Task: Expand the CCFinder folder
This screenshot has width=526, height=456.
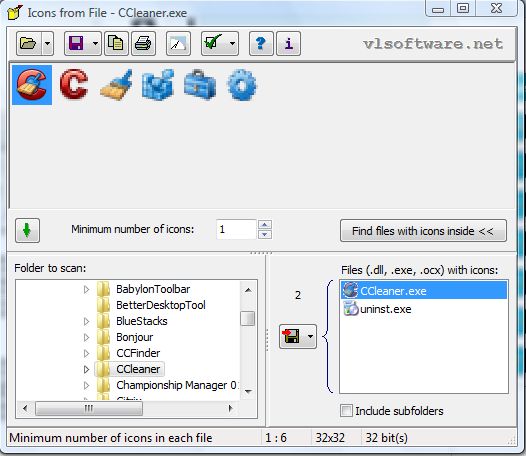Action: click(86, 353)
